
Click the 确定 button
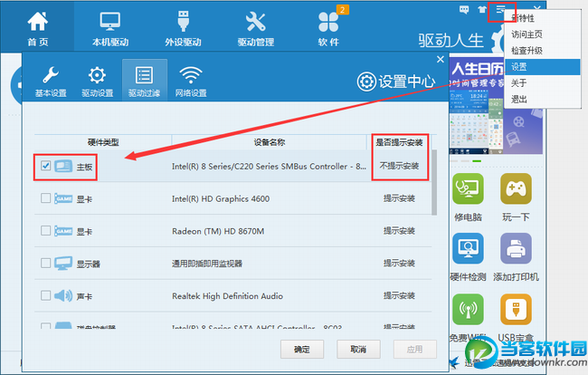pyautogui.click(x=302, y=350)
